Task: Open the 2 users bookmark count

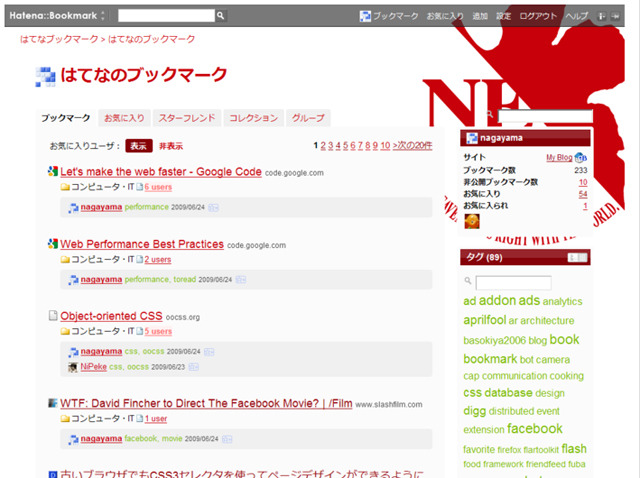Action: (x=158, y=260)
